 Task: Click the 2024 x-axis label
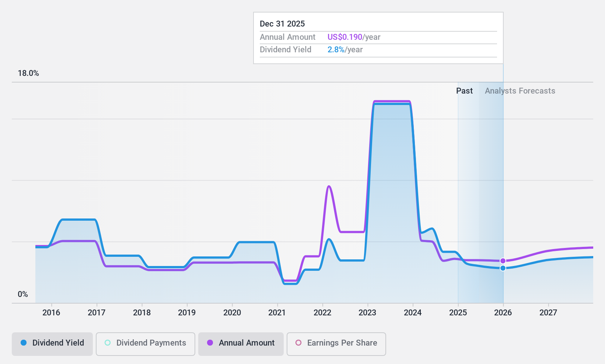click(x=413, y=313)
